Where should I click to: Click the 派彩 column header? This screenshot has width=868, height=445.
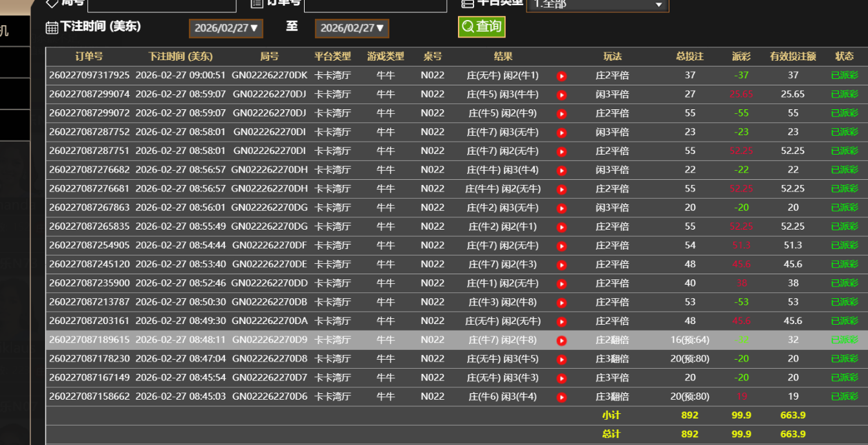point(741,57)
